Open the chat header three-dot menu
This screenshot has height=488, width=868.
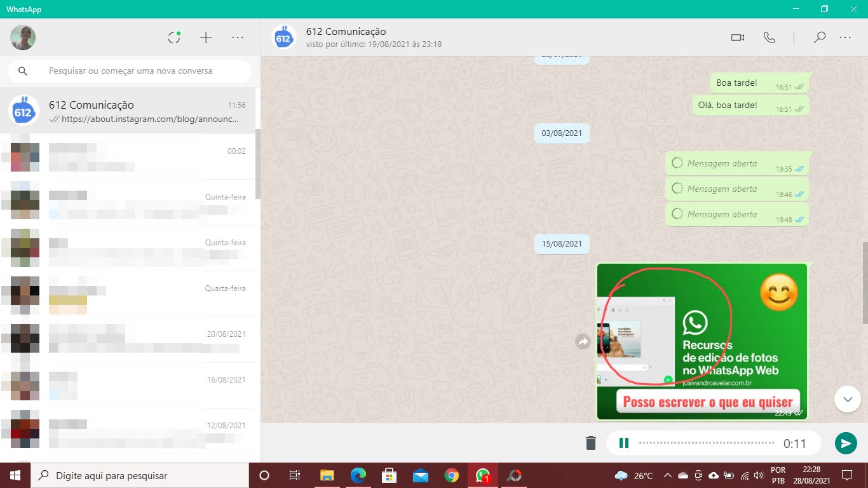click(845, 37)
